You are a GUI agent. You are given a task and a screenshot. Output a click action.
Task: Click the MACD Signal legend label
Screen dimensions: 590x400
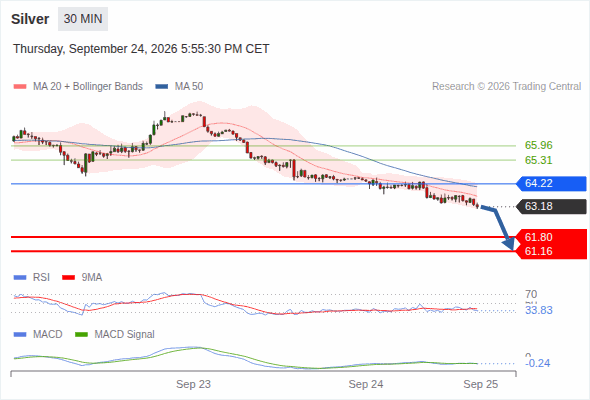coord(125,335)
